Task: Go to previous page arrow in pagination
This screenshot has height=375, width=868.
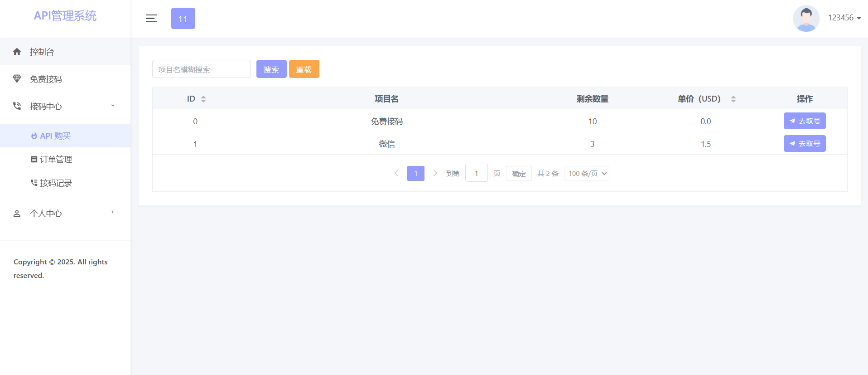Action: pyautogui.click(x=396, y=173)
